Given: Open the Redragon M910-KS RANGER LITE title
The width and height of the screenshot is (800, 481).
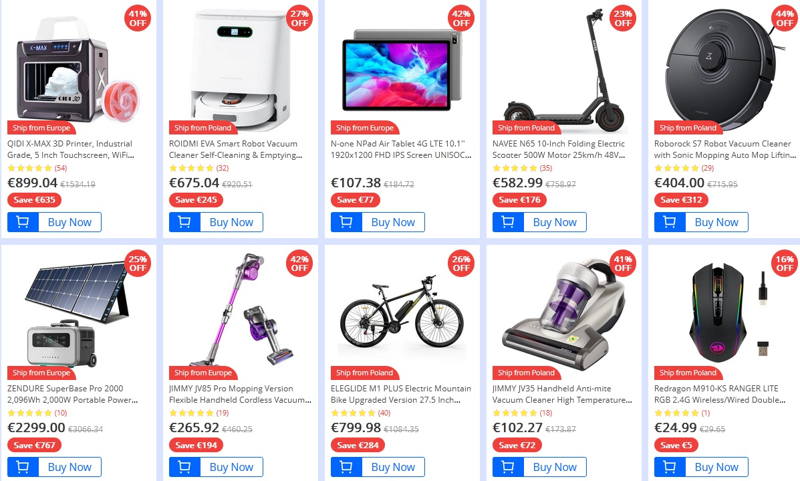Looking at the screenshot, I should (720, 394).
